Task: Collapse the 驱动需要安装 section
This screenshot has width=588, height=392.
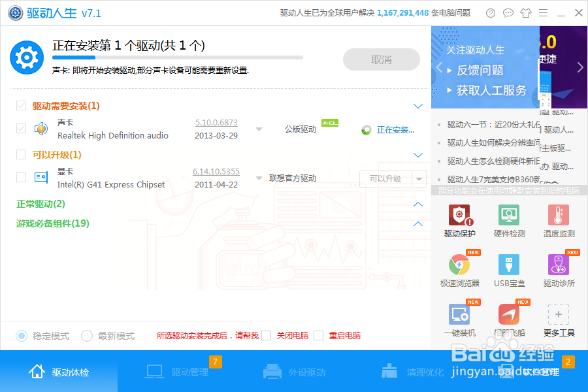Action: (418, 105)
